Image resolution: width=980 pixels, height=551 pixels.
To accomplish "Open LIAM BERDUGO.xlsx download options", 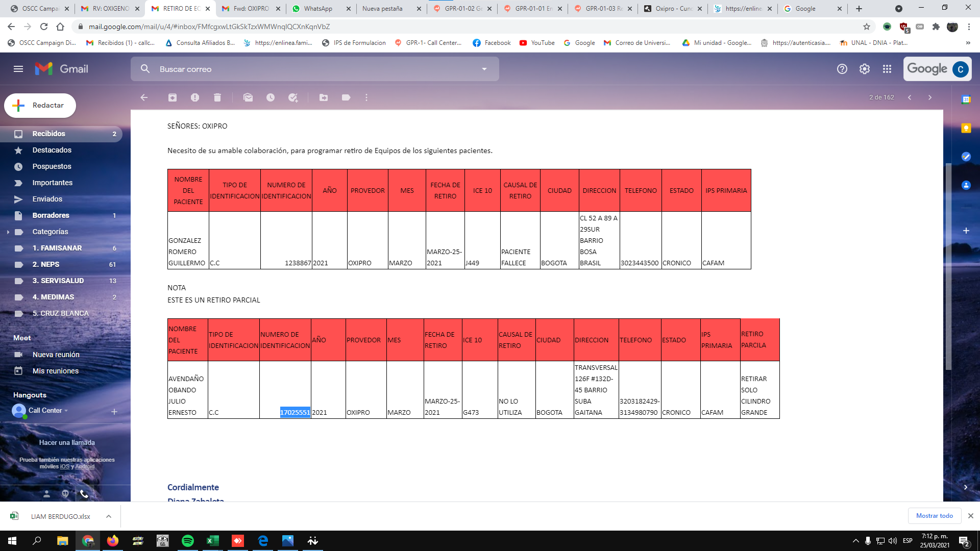I will [109, 516].
